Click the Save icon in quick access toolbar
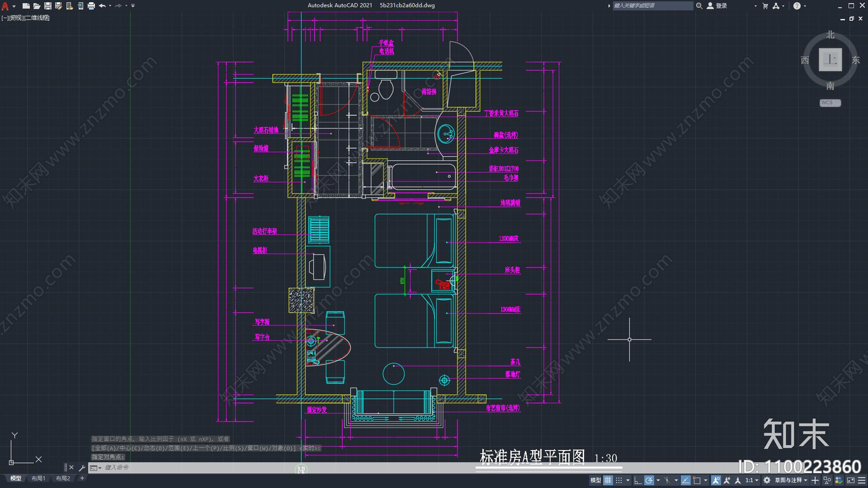The image size is (868, 488). tap(47, 6)
